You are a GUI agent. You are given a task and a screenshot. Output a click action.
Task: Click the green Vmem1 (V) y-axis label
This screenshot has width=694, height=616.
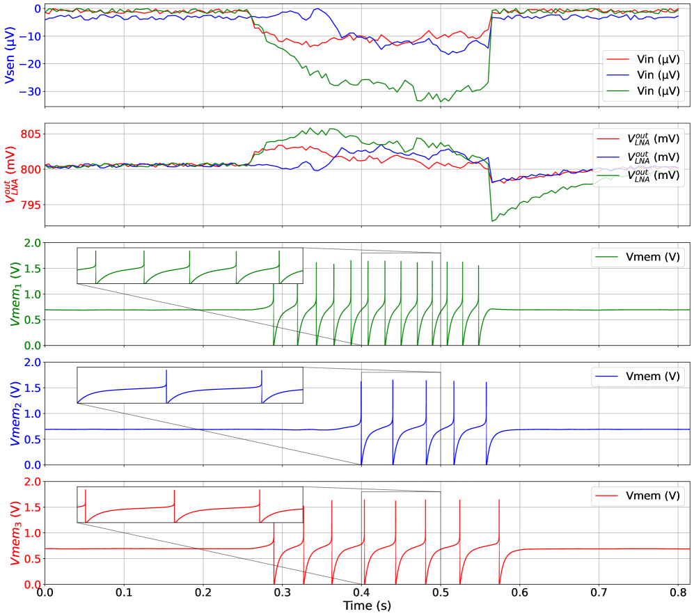click(x=15, y=294)
